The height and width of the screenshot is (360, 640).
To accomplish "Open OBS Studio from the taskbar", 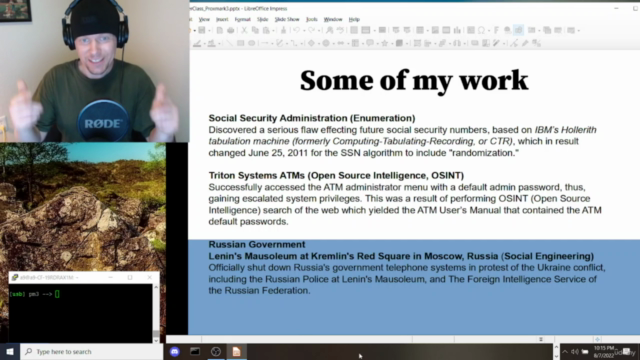I will coord(216,351).
